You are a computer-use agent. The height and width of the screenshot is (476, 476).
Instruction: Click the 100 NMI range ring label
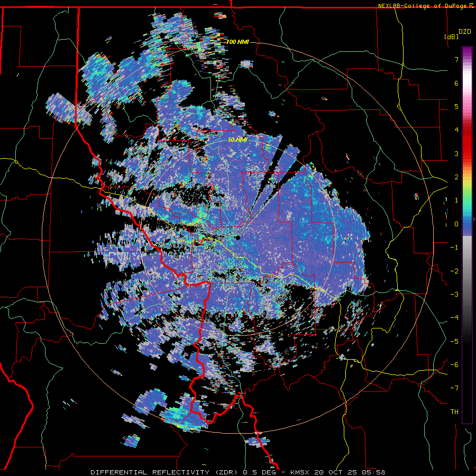tap(237, 42)
